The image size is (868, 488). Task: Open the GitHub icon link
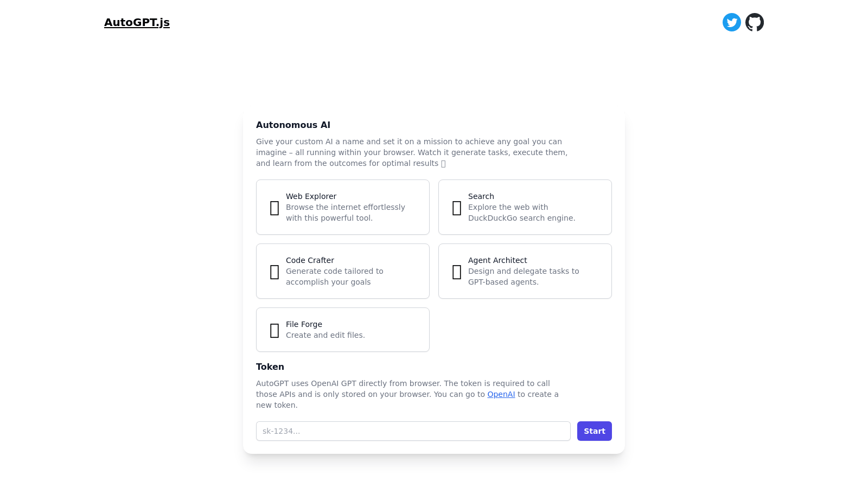pyautogui.click(x=754, y=22)
